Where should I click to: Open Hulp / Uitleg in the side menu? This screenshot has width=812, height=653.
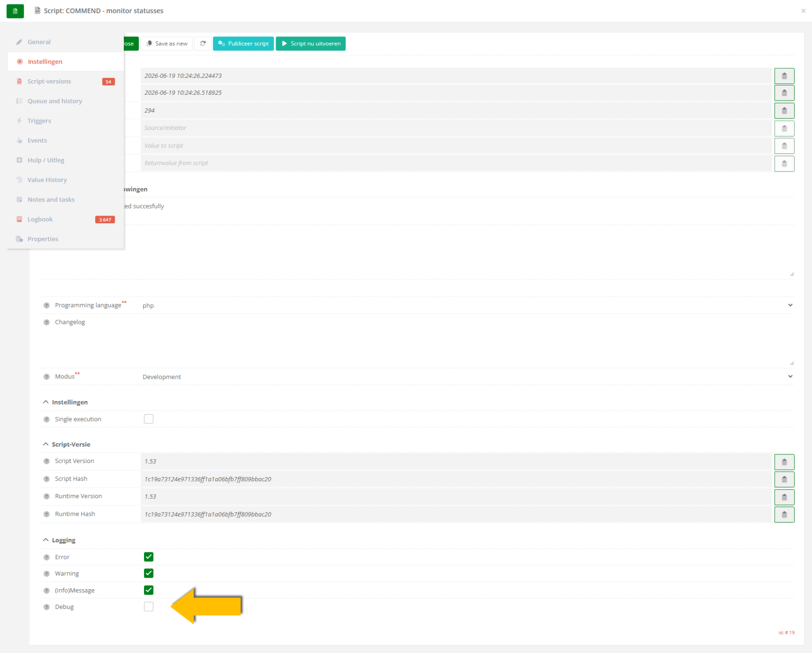click(66, 160)
